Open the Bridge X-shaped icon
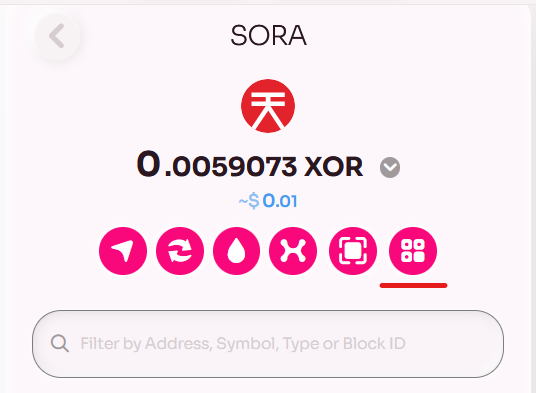The image size is (536, 393). pyautogui.click(x=293, y=251)
